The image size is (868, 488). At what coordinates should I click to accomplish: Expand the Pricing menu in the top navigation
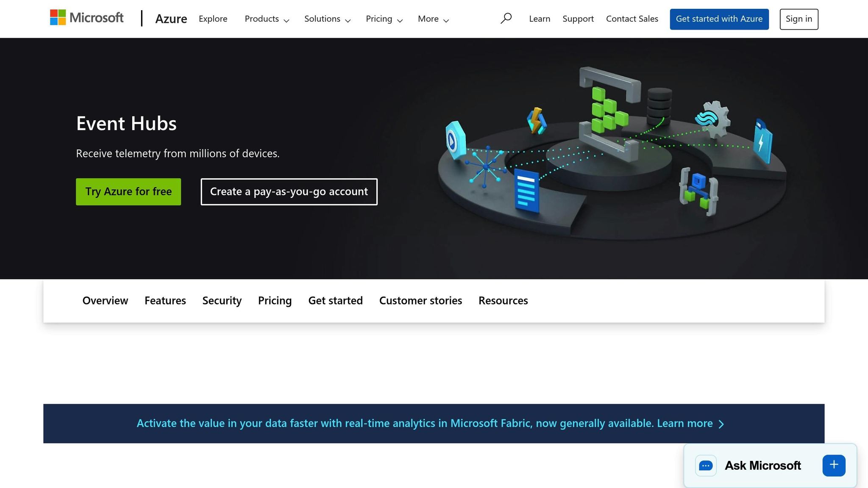point(384,19)
